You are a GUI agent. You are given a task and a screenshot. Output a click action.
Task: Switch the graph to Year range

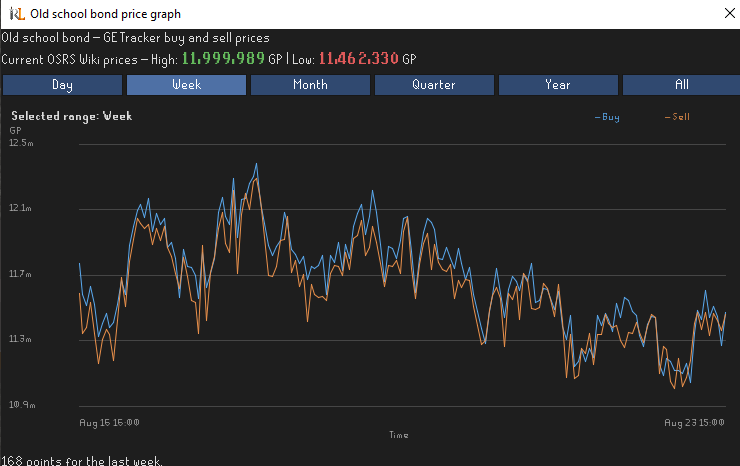pos(558,85)
